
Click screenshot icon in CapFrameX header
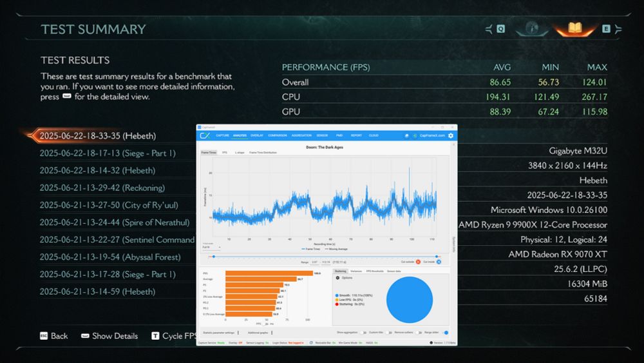406,135
